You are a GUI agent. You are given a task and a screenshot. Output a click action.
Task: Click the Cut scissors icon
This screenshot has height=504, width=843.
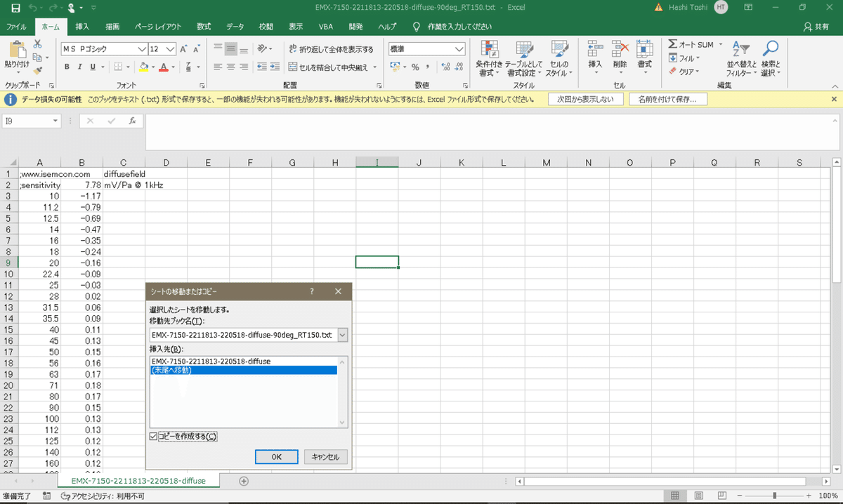pos(37,44)
